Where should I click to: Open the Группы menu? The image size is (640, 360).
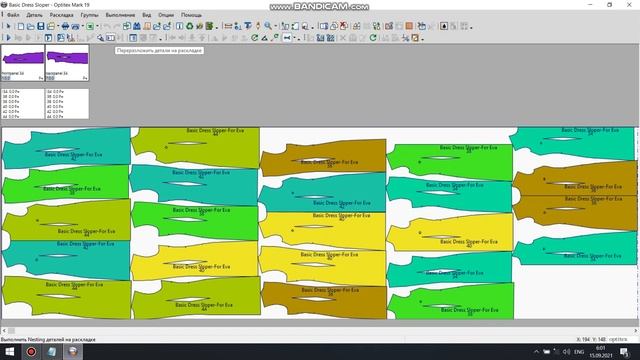click(89, 15)
